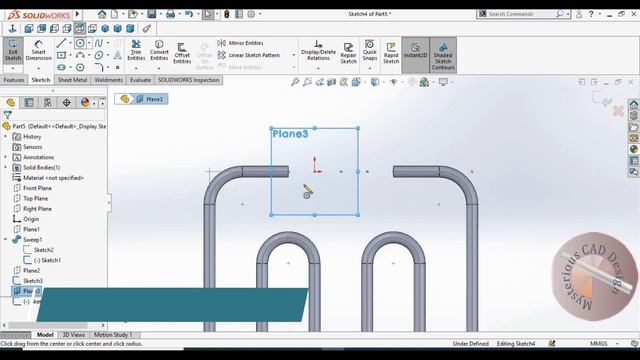The width and height of the screenshot is (640, 360).
Task: Select the Arc tool
Action: coord(80,55)
